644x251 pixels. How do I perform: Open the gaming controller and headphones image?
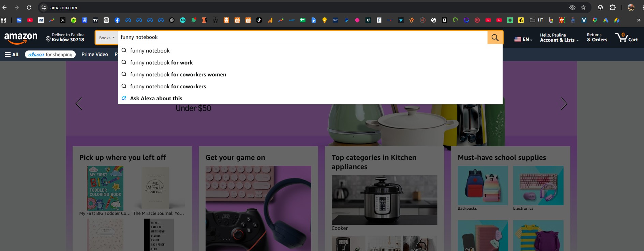coord(258,208)
